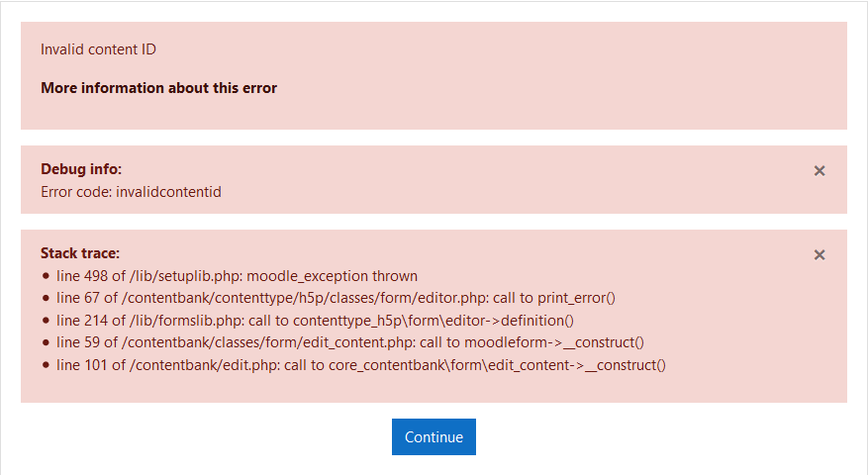The width and height of the screenshot is (868, 475).
Task: Click the moodle_exception thrown text
Action: pyautogui.click(x=333, y=276)
